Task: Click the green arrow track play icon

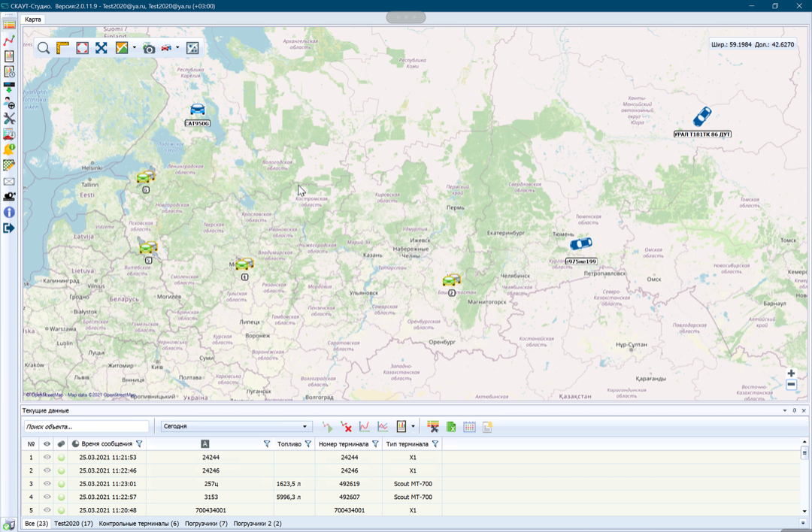Action: [x=327, y=427]
